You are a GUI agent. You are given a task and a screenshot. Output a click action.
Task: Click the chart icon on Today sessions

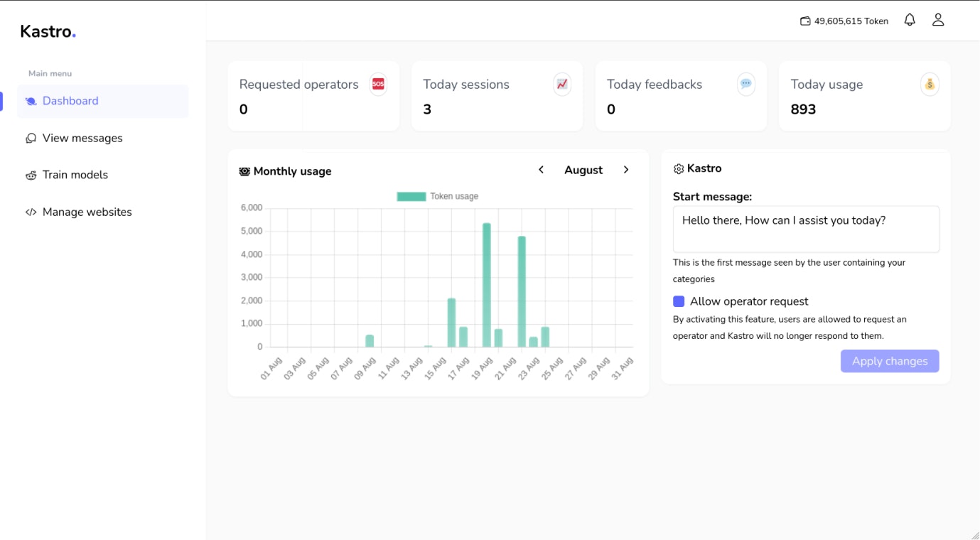click(x=562, y=84)
